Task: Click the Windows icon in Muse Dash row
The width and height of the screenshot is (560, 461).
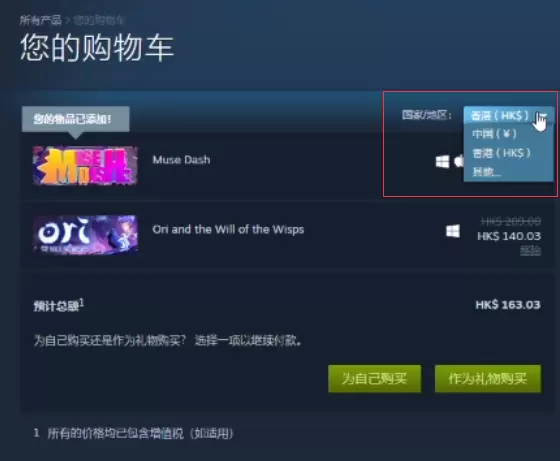Action: [442, 161]
